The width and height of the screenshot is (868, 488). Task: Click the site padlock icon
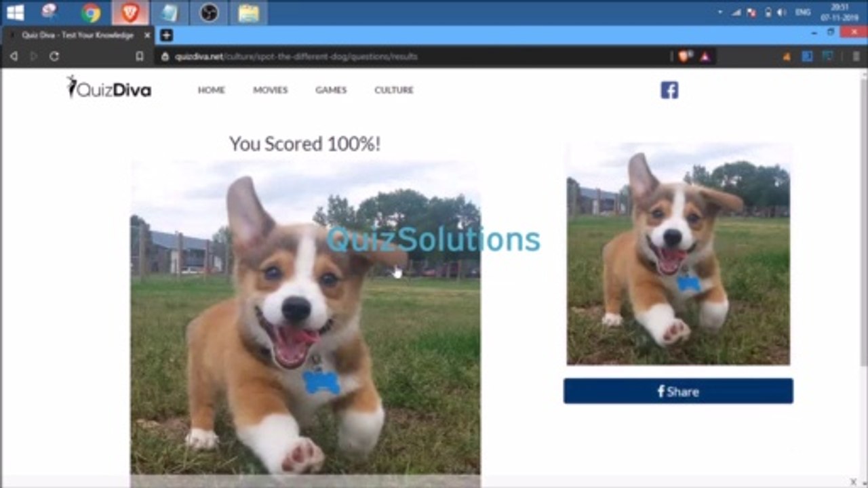(165, 56)
